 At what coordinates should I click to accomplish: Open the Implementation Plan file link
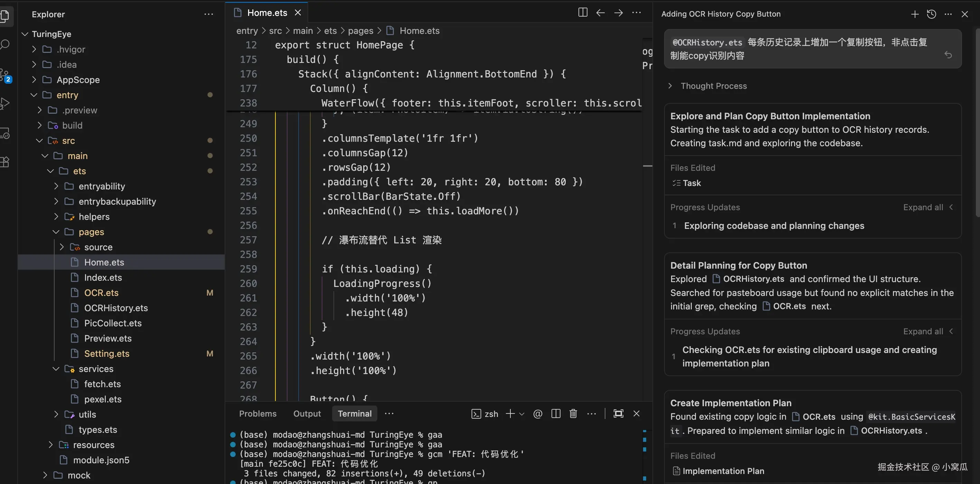723,471
